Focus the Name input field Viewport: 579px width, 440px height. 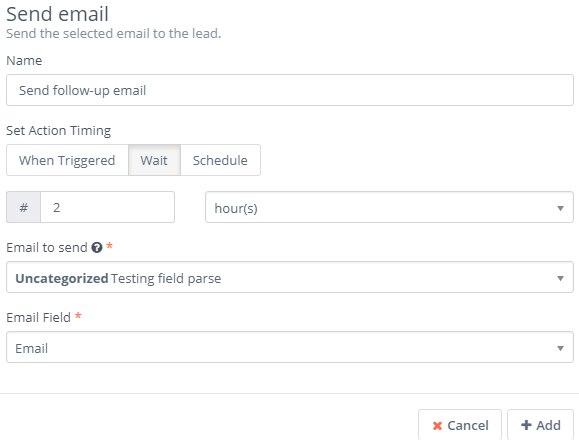290,90
